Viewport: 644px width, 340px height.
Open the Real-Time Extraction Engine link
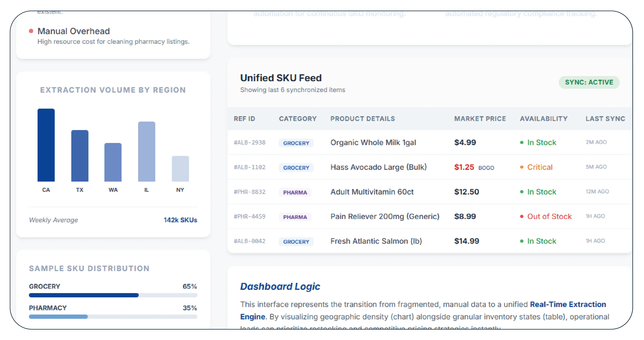coord(568,304)
